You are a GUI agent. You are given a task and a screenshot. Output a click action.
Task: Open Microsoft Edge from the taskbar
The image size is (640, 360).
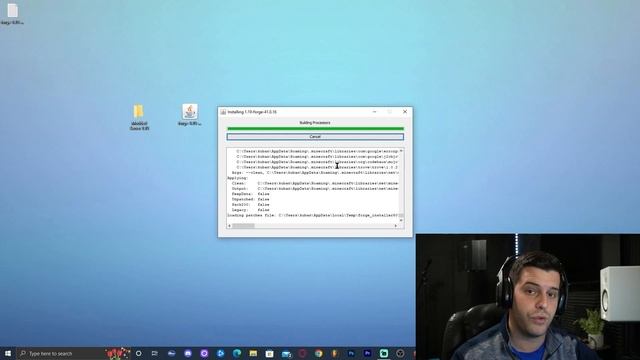tap(237, 353)
